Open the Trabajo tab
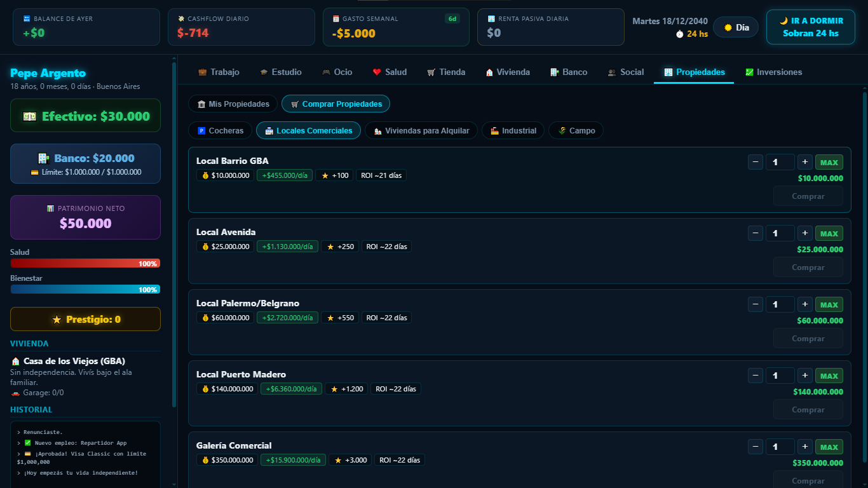868x488 pixels. (219, 72)
